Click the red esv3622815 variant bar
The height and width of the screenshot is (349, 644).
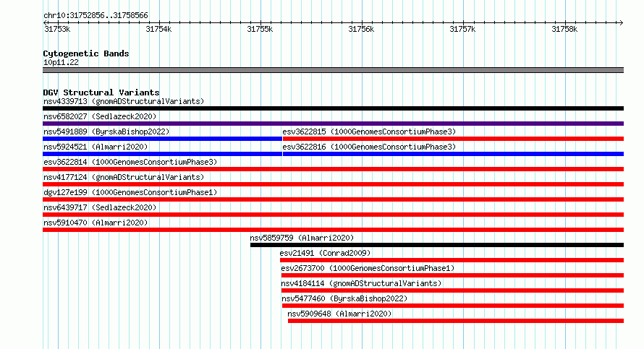pyautogui.click(x=453, y=139)
